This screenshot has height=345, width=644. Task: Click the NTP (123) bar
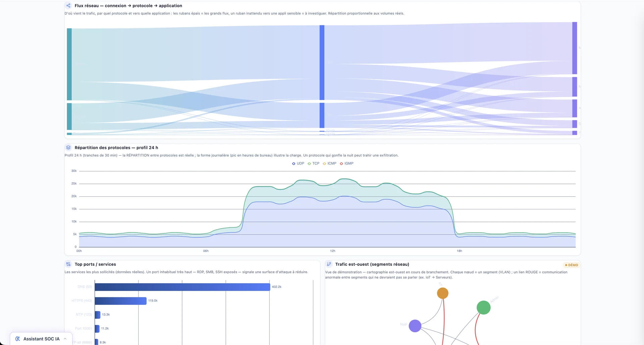pyautogui.click(x=97, y=315)
